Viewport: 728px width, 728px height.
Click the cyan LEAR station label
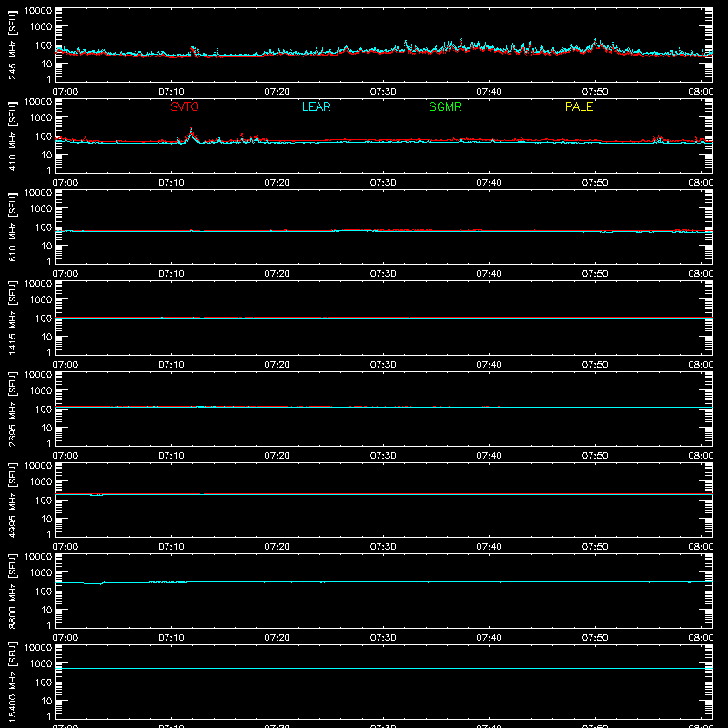316,106
